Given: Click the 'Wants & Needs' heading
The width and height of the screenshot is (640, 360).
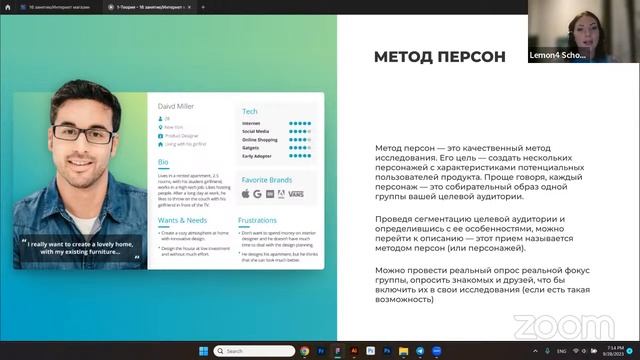Looking at the screenshot, I should tap(182, 220).
